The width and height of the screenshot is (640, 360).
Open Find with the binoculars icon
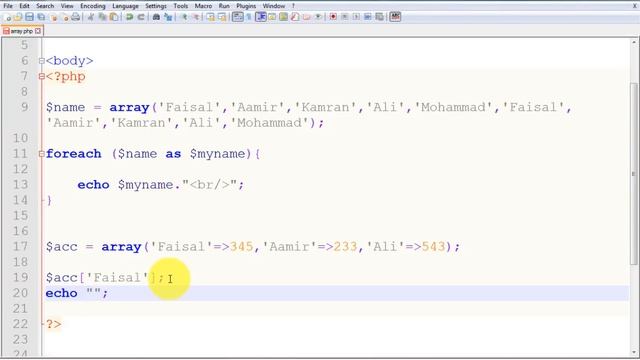(156, 17)
